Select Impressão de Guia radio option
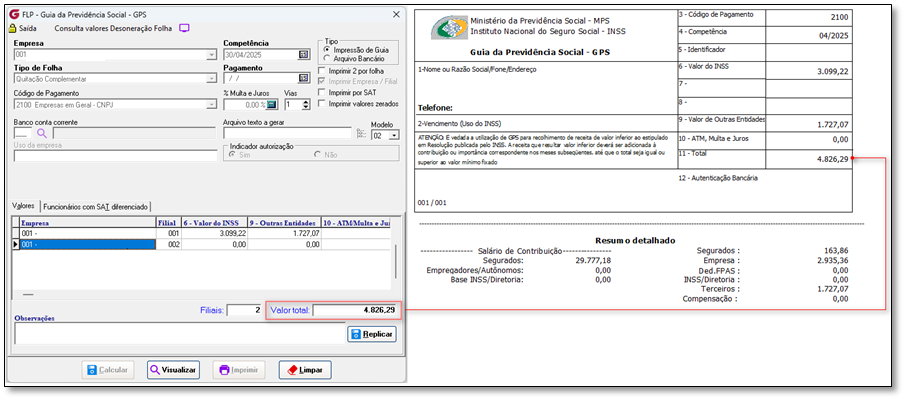The height and width of the screenshot is (400, 905). tap(327, 51)
